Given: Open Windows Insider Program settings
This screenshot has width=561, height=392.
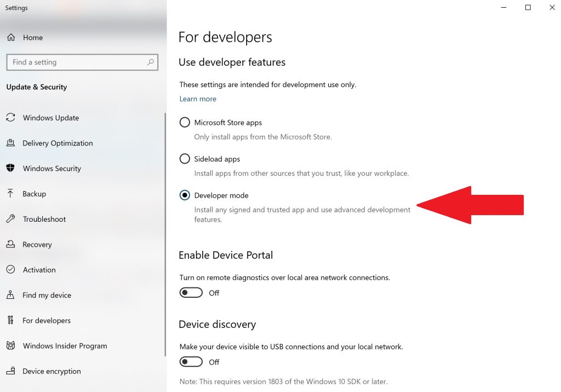Looking at the screenshot, I should pyautogui.click(x=65, y=346).
